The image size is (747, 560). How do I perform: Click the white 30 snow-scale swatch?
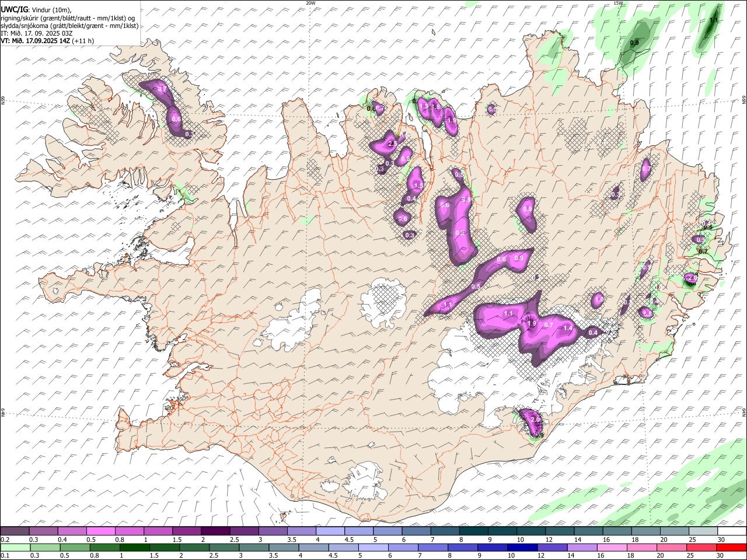tap(731, 531)
